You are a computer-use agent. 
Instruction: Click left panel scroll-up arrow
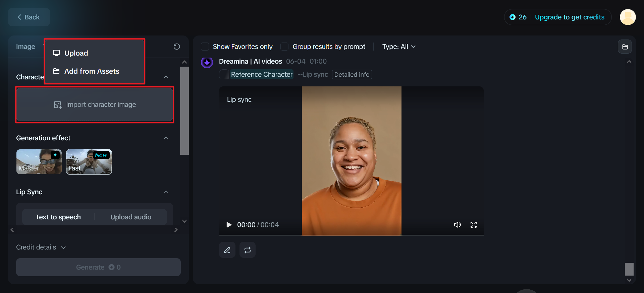pos(184,62)
